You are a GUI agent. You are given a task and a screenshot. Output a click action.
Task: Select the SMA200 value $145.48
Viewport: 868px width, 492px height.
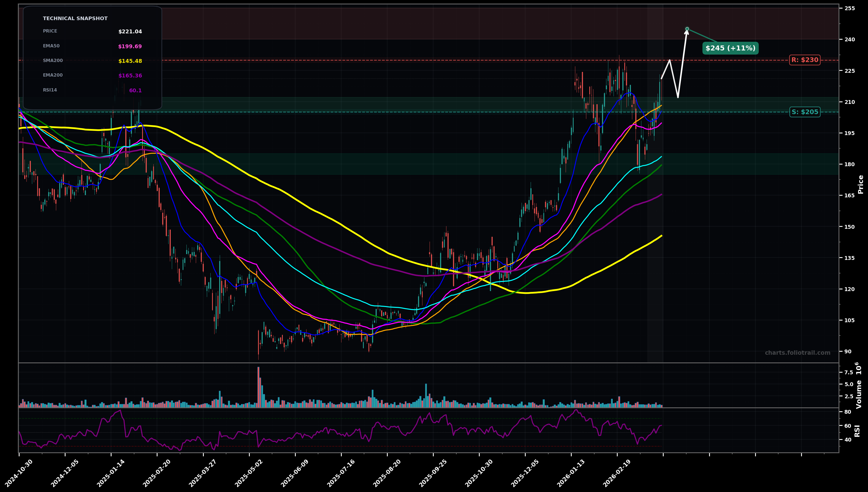tap(130, 61)
